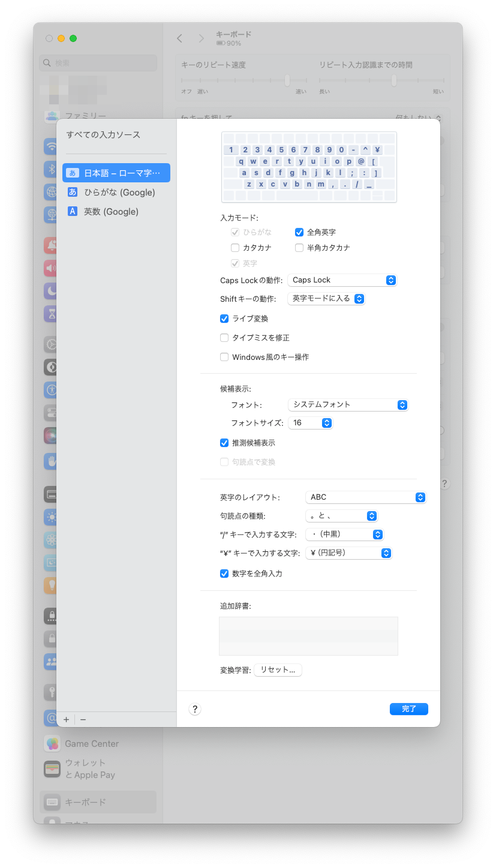The image size is (496, 868).
Task: Open the bell Notifications icon in sidebar
Action: [x=52, y=245]
